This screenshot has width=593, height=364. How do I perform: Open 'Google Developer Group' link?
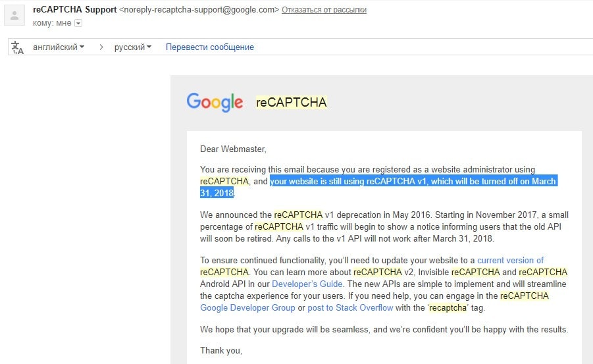tap(247, 307)
